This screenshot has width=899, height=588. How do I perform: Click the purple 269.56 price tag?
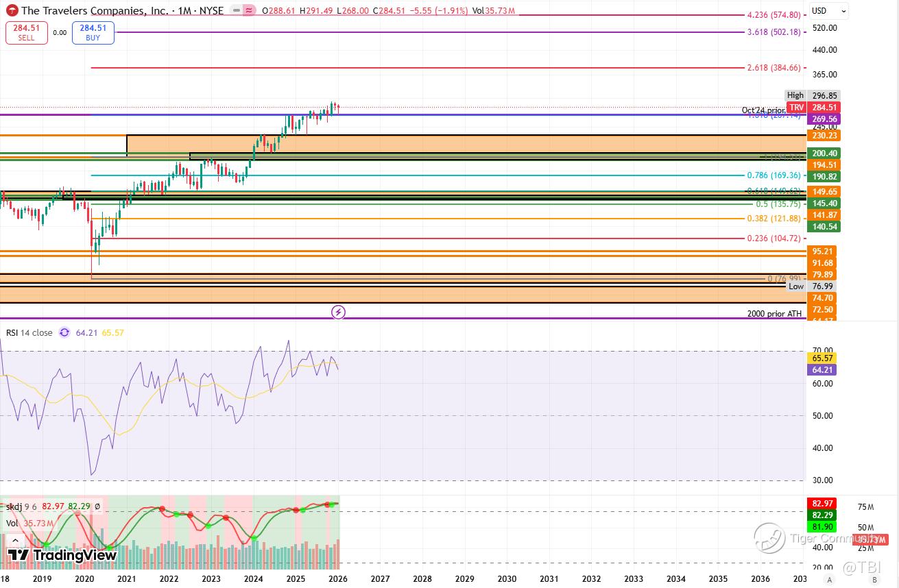[823, 119]
